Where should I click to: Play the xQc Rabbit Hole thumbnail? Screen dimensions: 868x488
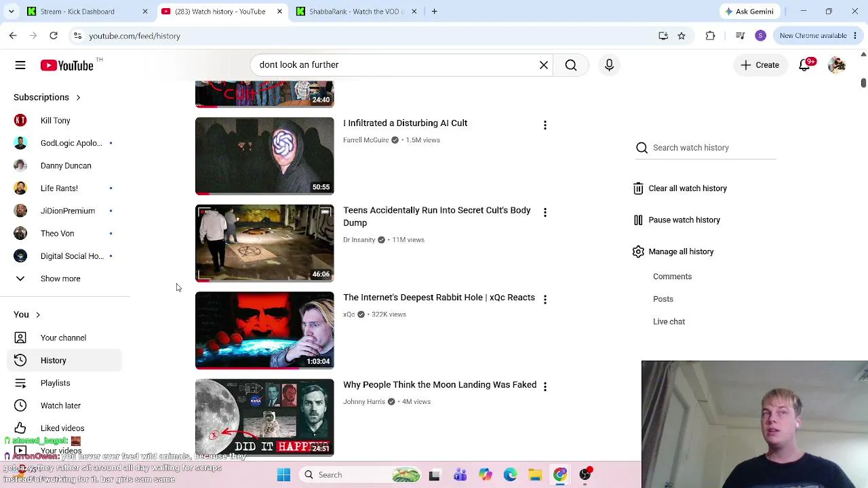264,330
